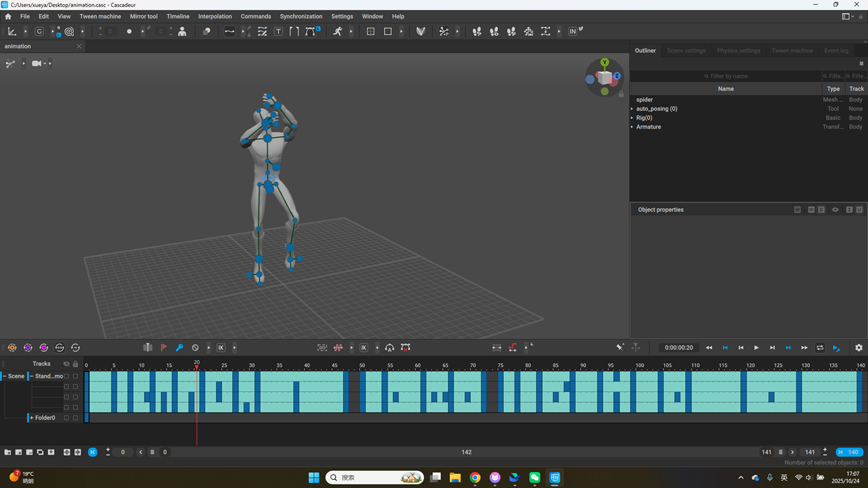868x488 pixels.
Task: Click the Type column header in Outliner
Action: click(x=833, y=89)
